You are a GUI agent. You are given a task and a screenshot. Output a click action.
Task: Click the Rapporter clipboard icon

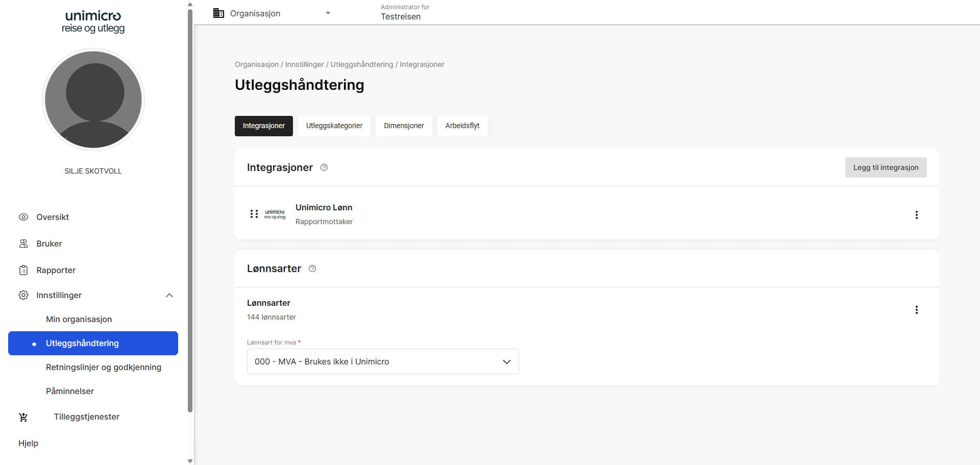point(23,270)
